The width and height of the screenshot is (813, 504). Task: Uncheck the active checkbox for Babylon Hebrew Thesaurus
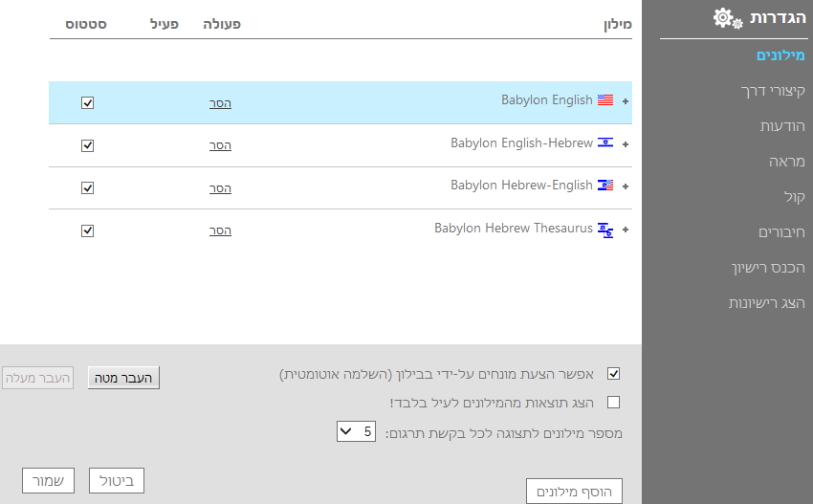pos(88,230)
